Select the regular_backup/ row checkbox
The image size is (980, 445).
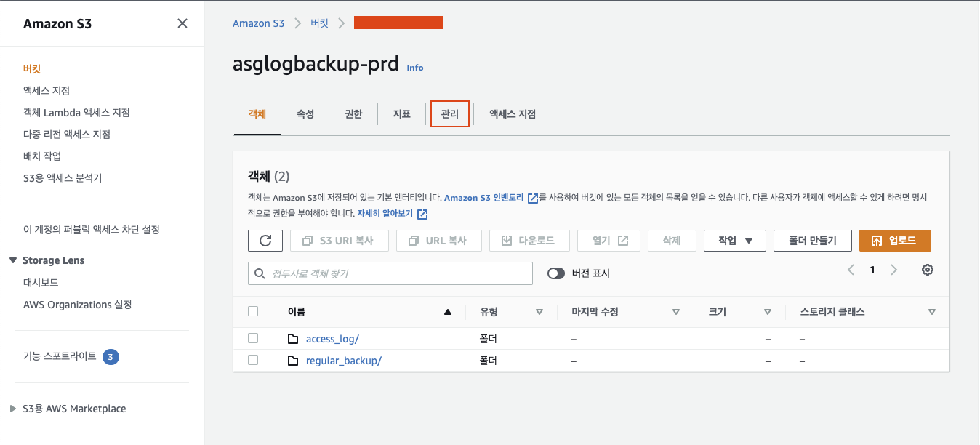tap(253, 360)
